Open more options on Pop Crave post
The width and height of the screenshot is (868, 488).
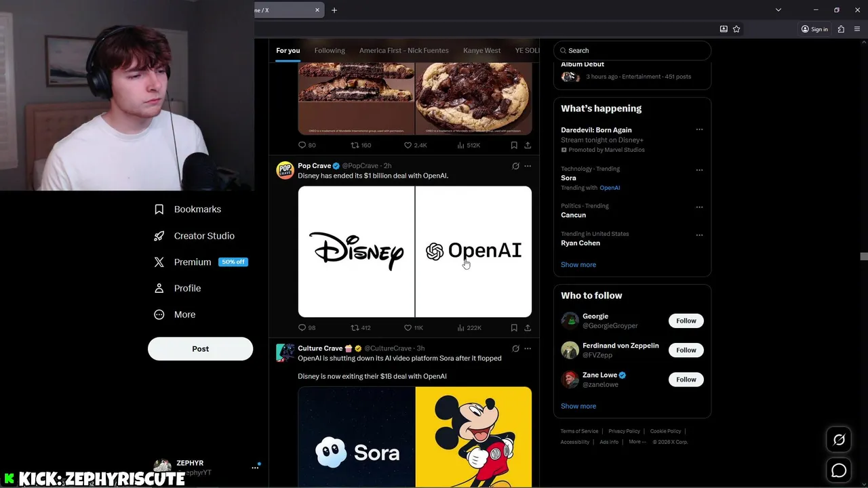point(528,165)
